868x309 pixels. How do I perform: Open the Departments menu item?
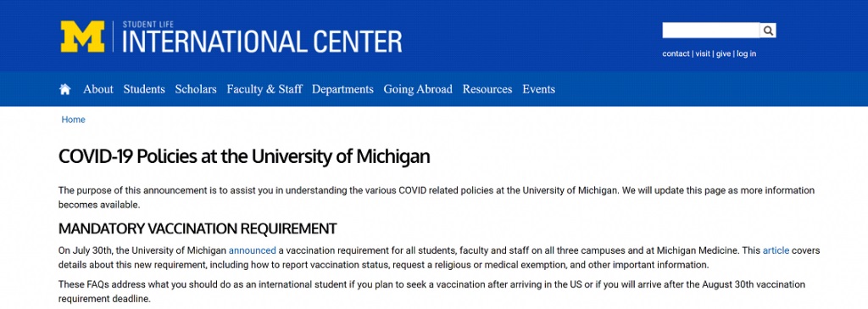click(x=342, y=89)
